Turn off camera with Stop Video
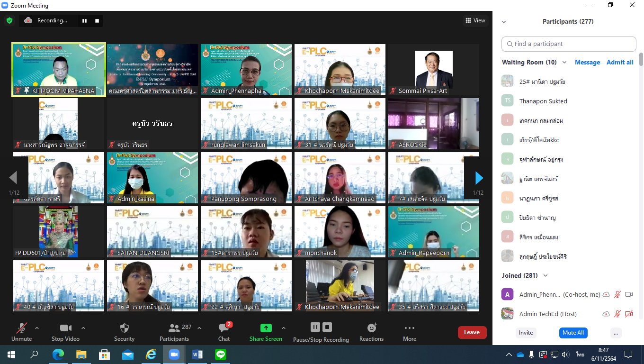 click(65, 332)
